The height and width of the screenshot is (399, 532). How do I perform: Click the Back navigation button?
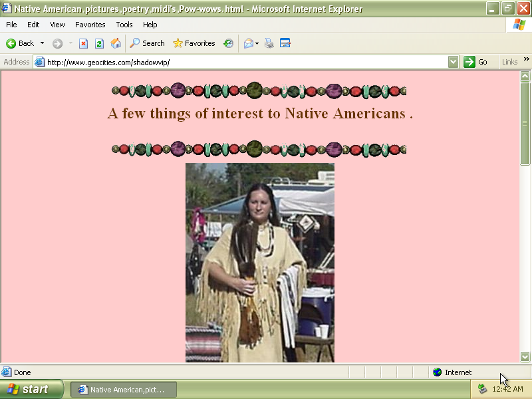tap(20, 43)
